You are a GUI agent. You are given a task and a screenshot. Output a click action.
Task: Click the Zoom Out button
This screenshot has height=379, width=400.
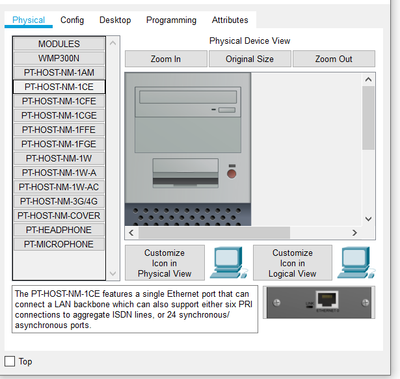pyautogui.click(x=334, y=59)
